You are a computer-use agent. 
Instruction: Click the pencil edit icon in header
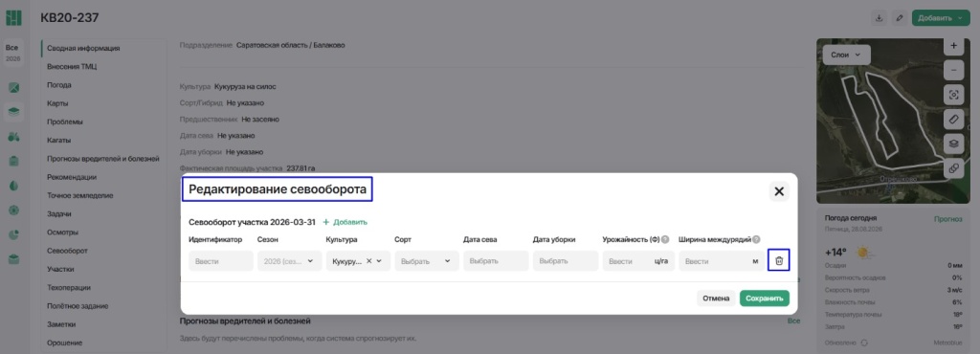900,18
